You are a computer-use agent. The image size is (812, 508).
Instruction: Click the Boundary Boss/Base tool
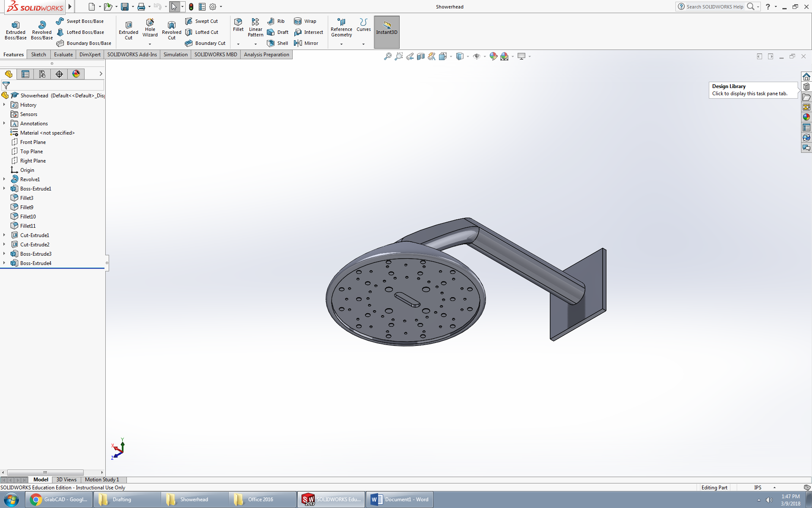tap(83, 43)
